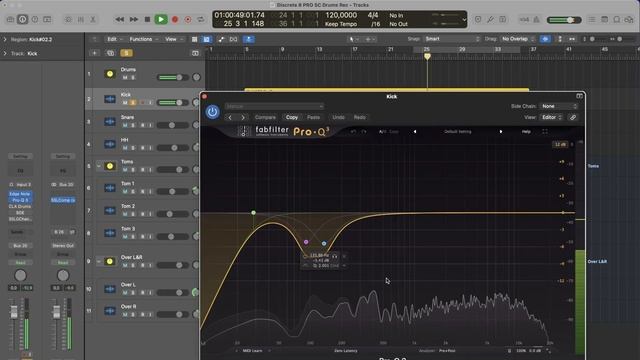640x360 pixels.
Task: Collapse the Over L&R track stack
Action: pos(98,261)
